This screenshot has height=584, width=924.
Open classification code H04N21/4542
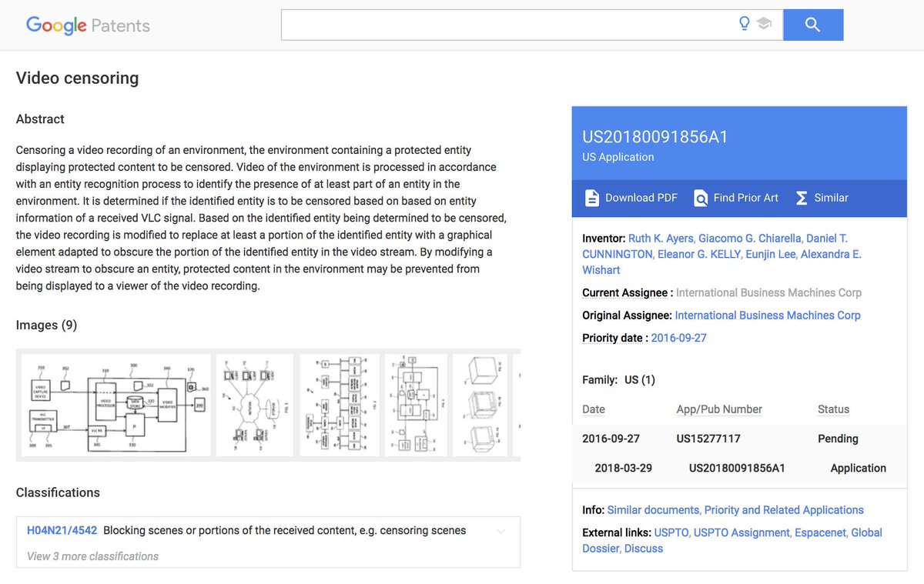(62, 530)
